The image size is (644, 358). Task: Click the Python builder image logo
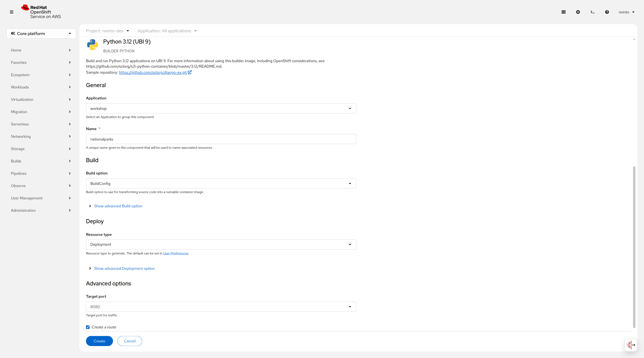point(92,45)
